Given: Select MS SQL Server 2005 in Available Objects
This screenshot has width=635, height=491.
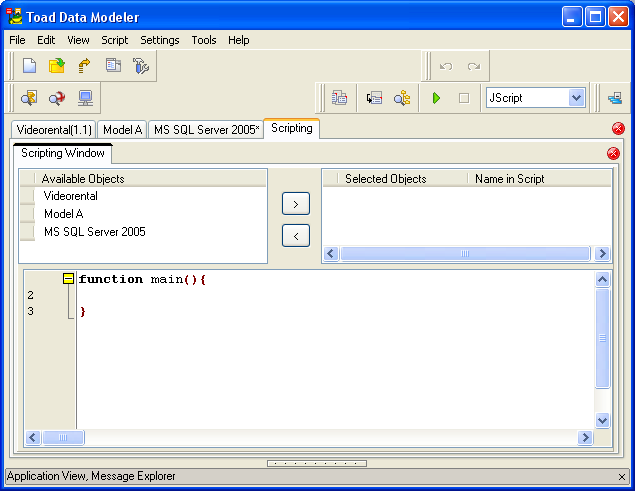Looking at the screenshot, I should 143,232.
